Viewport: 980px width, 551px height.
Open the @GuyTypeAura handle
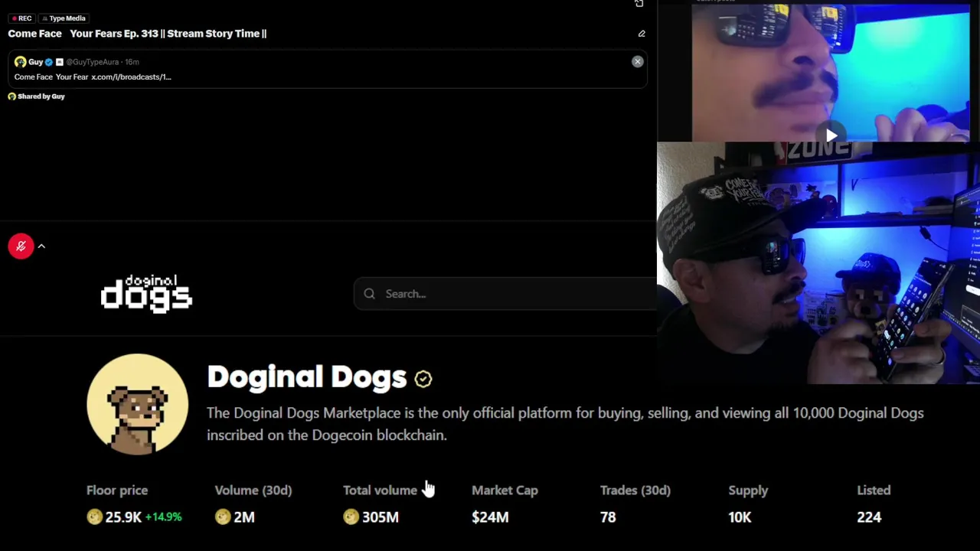[92, 62]
